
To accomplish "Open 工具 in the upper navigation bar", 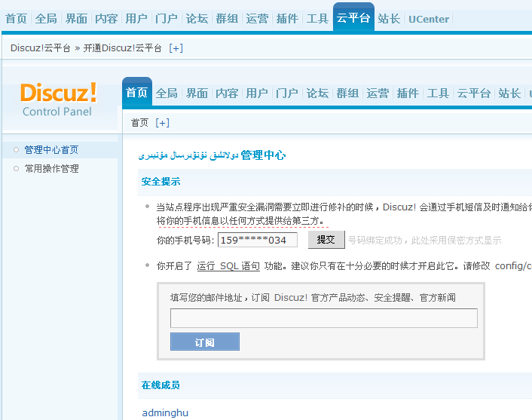I will (x=317, y=19).
